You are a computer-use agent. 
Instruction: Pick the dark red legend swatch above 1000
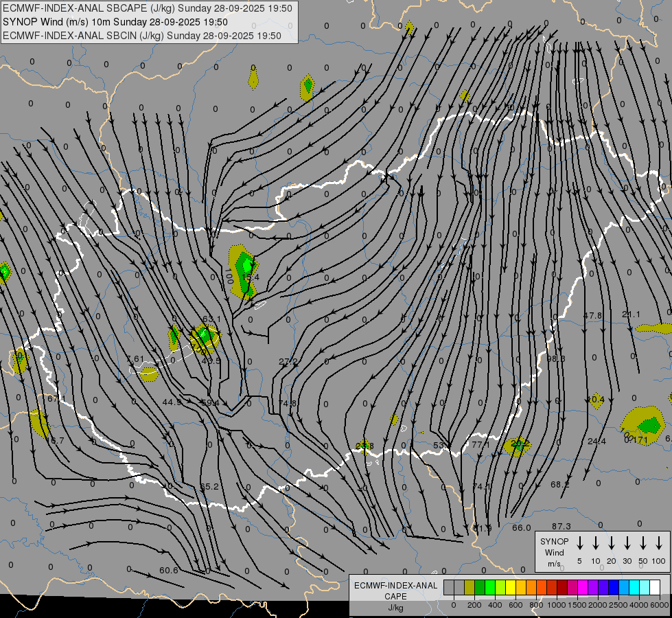(562, 588)
